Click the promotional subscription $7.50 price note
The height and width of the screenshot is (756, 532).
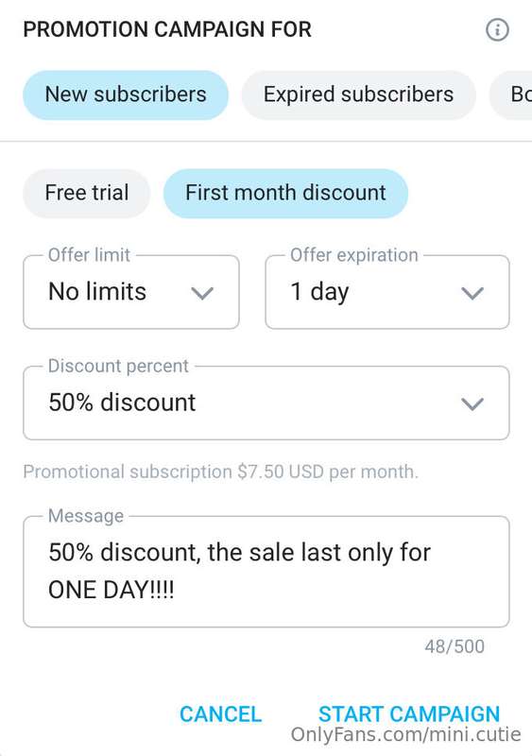[x=220, y=472]
